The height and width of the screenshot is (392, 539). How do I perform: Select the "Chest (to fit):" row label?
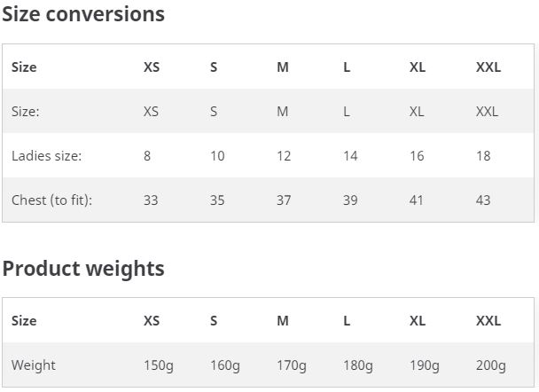pos(51,200)
